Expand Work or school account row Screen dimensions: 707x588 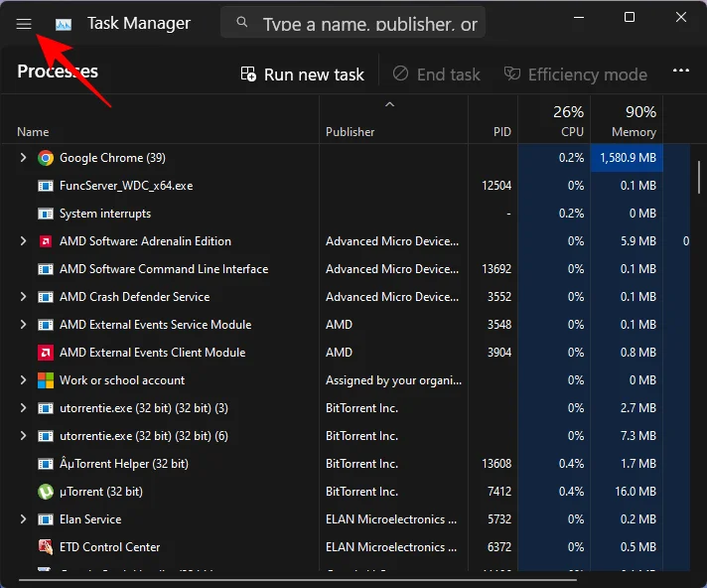[x=23, y=380]
